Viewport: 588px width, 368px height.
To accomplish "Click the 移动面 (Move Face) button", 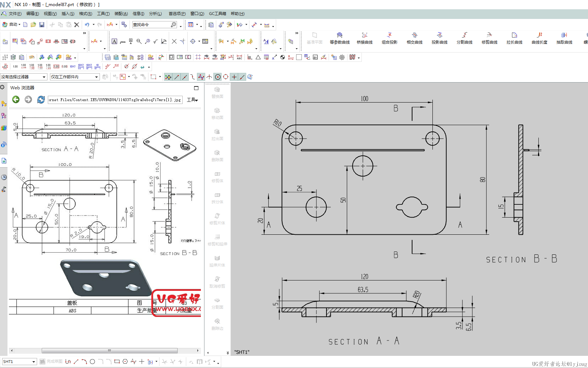I will (x=217, y=114).
